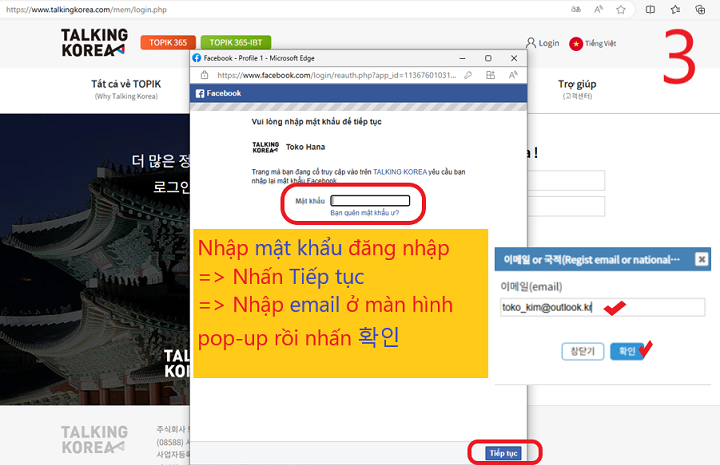Click the translate icon in main browser toolbar

pyautogui.click(x=575, y=9)
